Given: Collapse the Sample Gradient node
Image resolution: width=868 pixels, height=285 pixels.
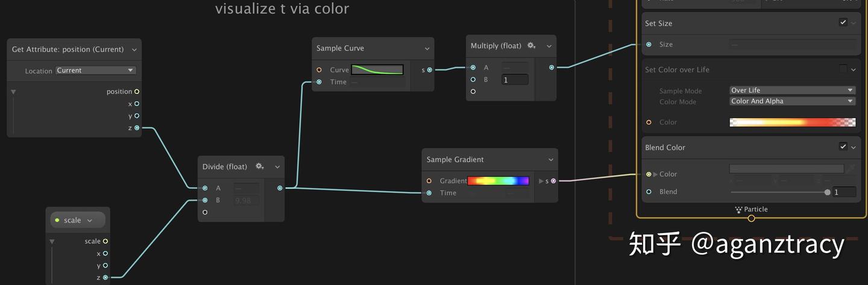Looking at the screenshot, I should [x=550, y=160].
